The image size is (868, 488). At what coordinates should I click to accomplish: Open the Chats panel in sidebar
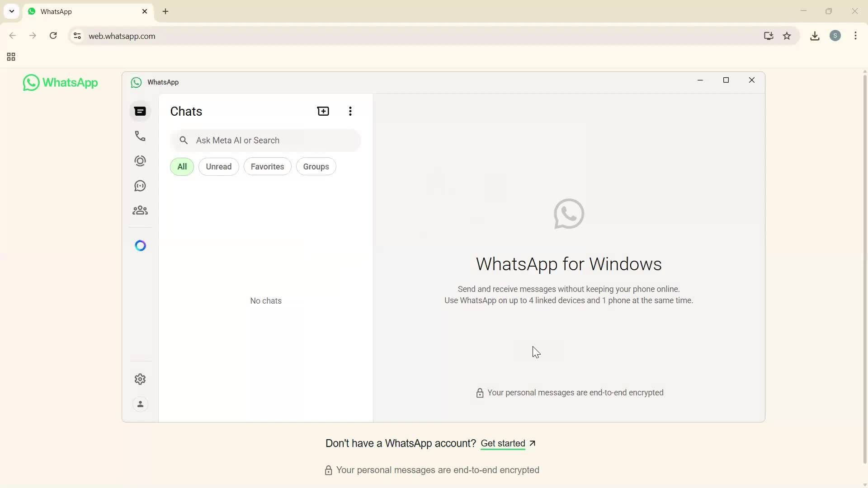140,111
